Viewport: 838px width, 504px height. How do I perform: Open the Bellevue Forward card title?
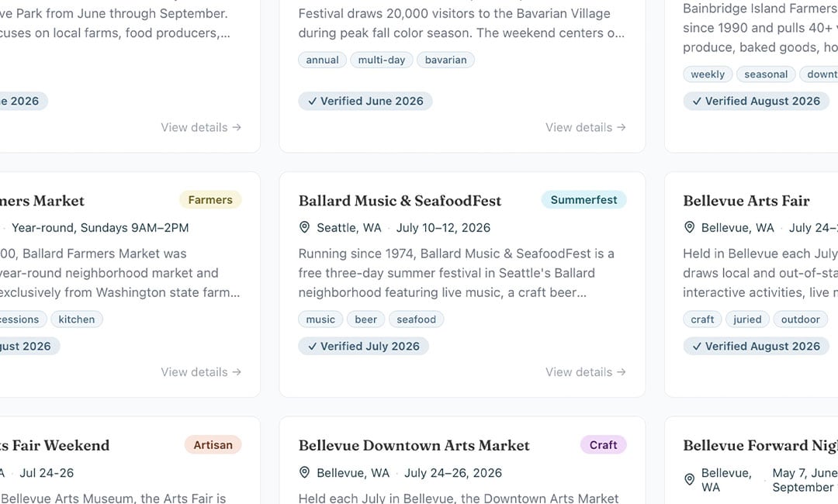[x=760, y=445]
